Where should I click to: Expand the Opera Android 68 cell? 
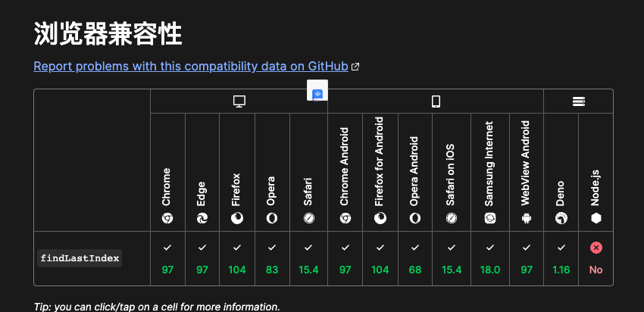pos(415,259)
